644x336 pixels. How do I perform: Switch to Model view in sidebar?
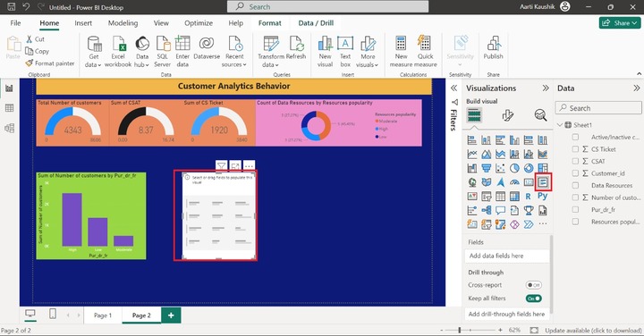(9, 128)
